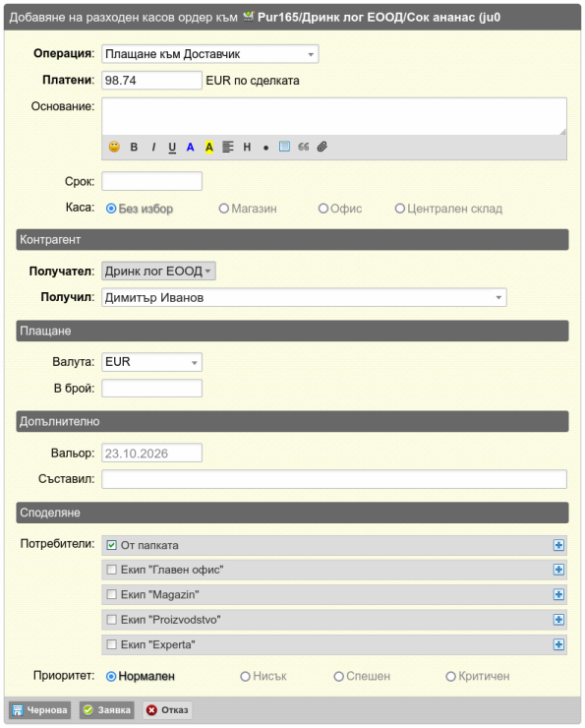This screenshot has width=585, height=728.
Task: Set priority to Критичен
Action: tap(450, 677)
